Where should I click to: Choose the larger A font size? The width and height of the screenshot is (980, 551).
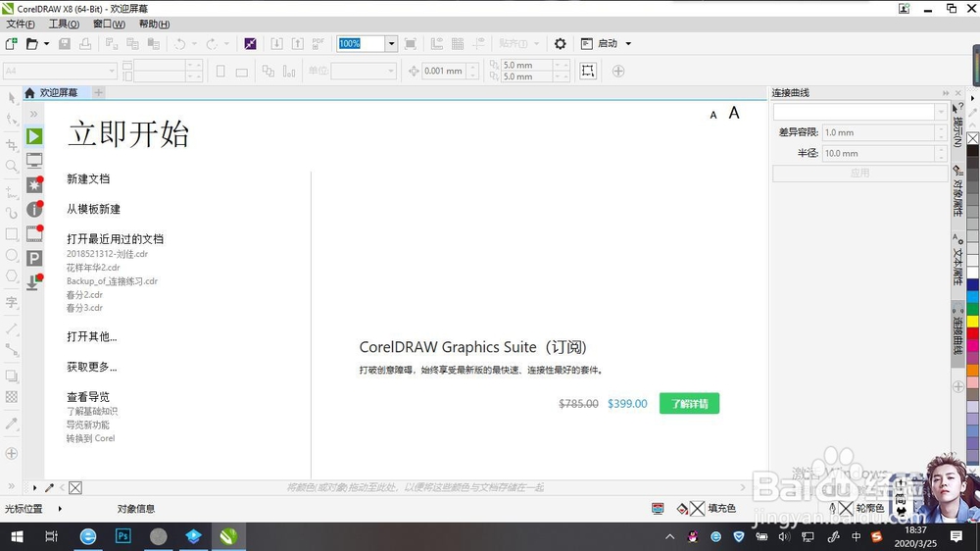(734, 113)
